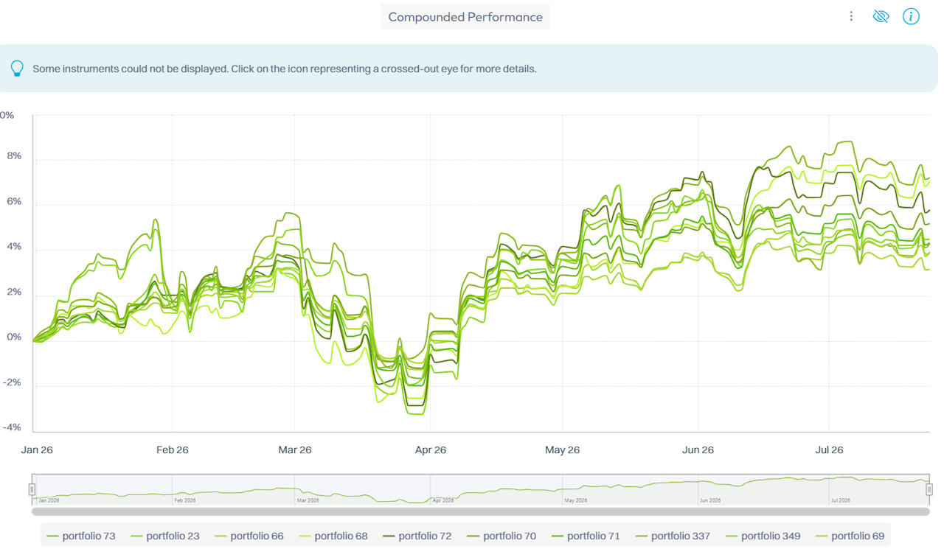Viewport: 944px width, 560px height.
Task: Open the info circle icon
Action: 911,16
